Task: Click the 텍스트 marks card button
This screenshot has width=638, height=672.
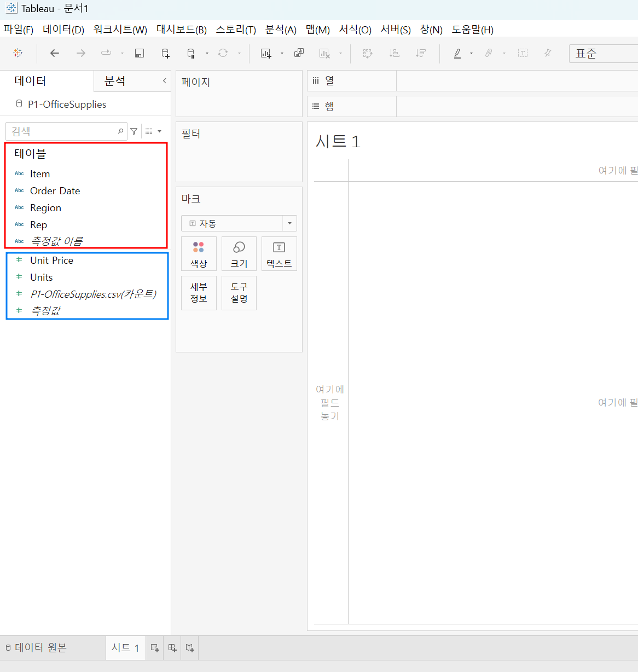Action: (x=279, y=254)
